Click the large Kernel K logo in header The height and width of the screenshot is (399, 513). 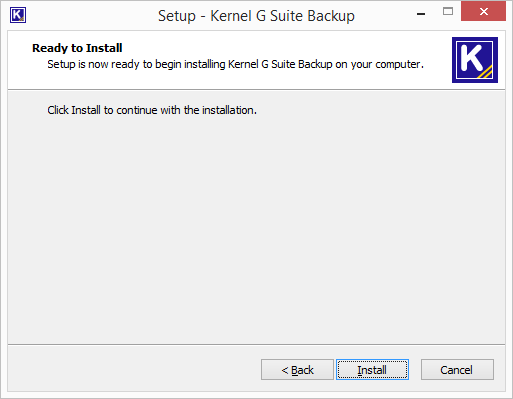tap(475, 60)
